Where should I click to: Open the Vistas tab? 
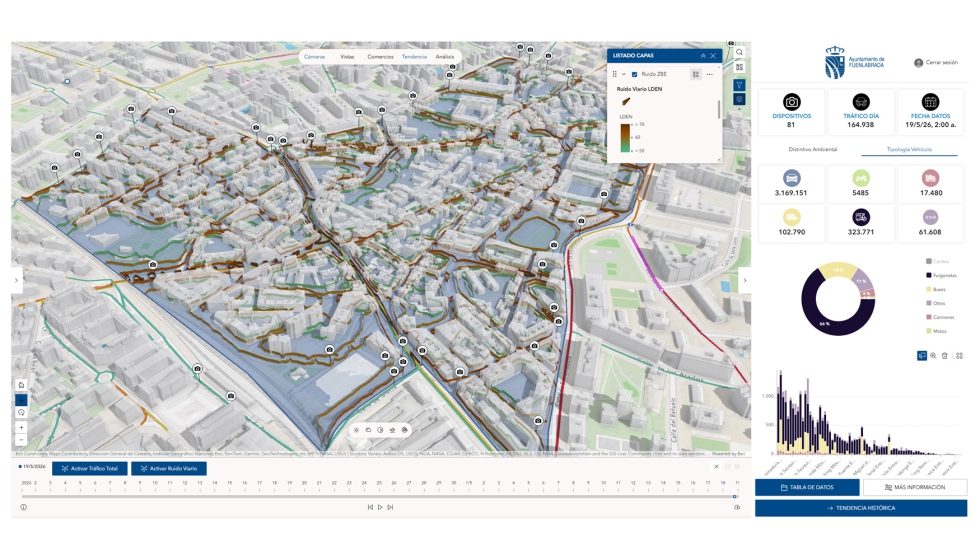347,57
